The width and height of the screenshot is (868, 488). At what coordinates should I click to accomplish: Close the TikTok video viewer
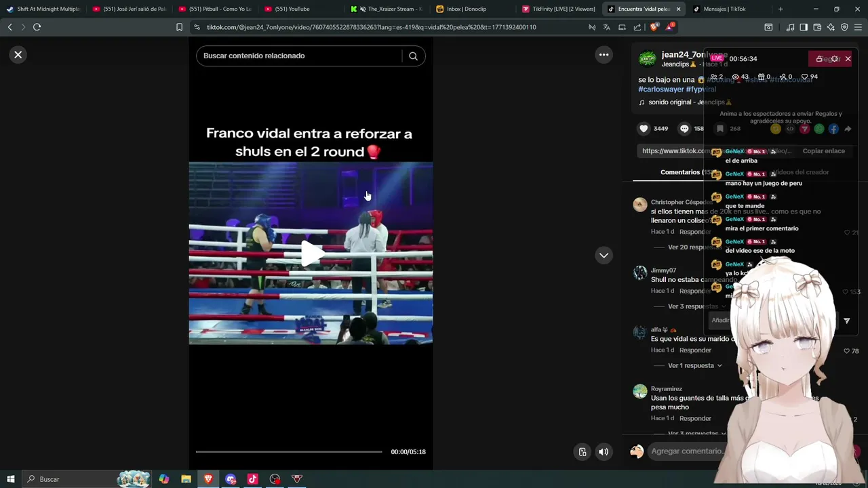pos(18,55)
